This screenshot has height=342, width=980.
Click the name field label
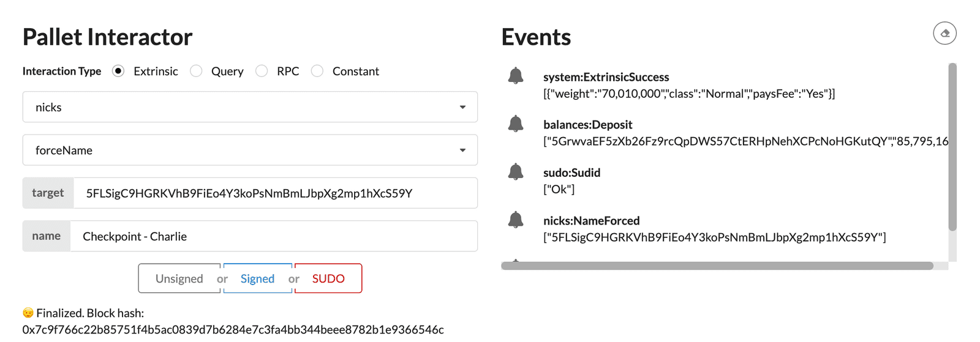(x=47, y=236)
